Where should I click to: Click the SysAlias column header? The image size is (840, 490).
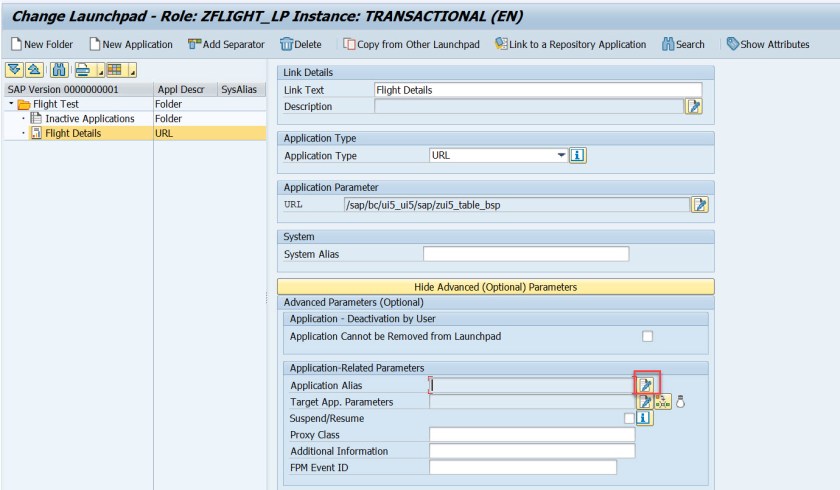[x=241, y=89]
